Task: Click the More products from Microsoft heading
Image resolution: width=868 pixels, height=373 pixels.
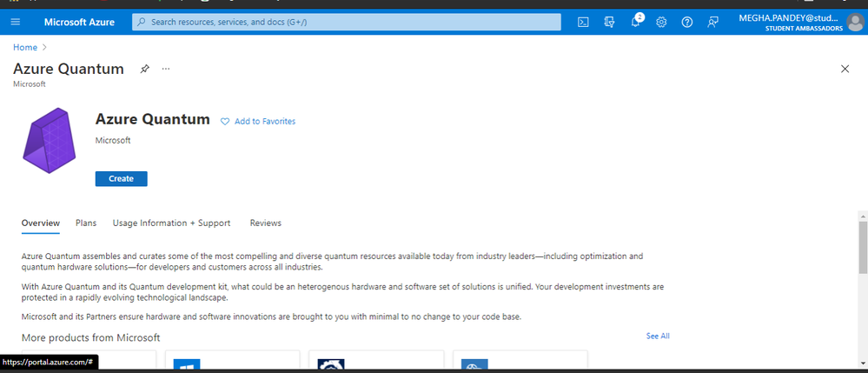Action: pyautogui.click(x=90, y=337)
